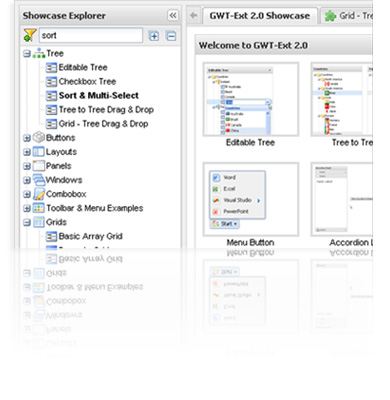390x400 pixels.
Task: Switch to GWT-Ext 2.0 Showcase tab
Action: pos(260,16)
